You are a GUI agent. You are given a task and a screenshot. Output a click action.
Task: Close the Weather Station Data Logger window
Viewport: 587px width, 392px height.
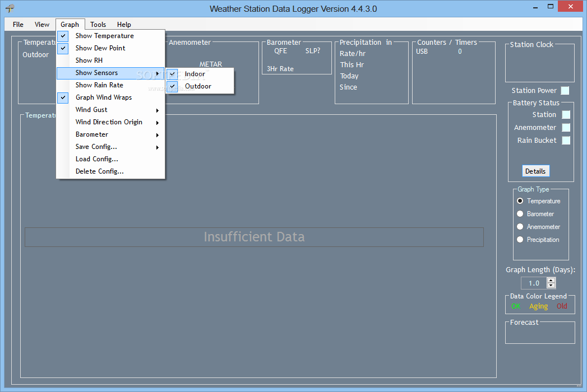point(571,6)
